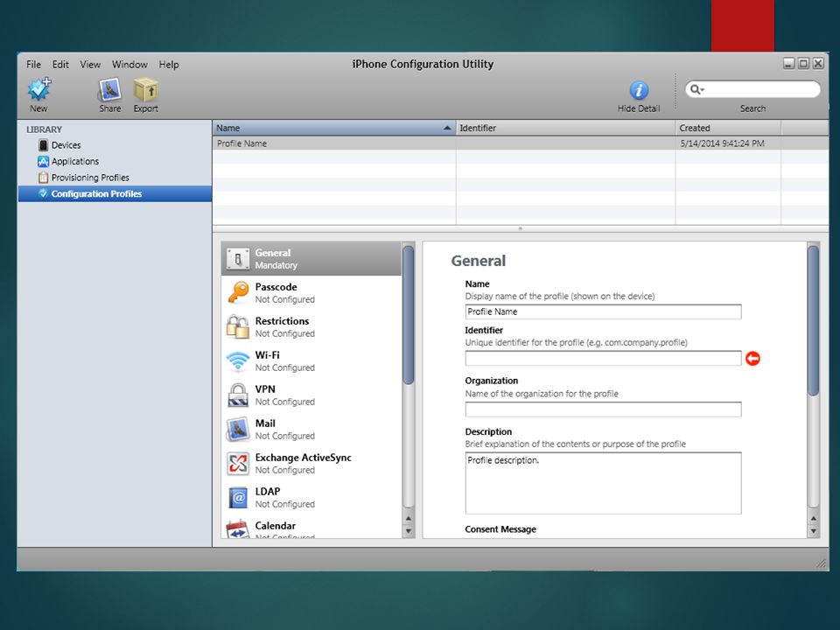The height and width of the screenshot is (630, 840).
Task: Click the Description text area
Action: point(603,483)
